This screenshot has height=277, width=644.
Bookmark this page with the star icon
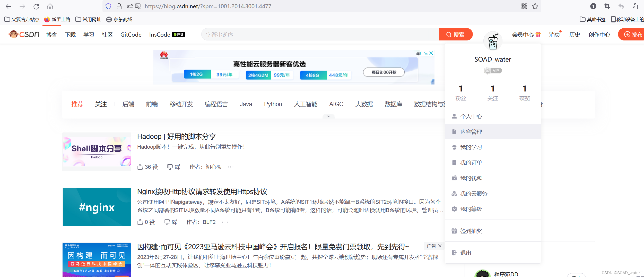(x=535, y=6)
